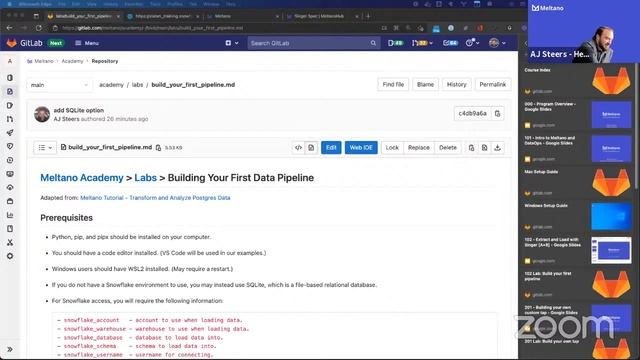Download the file icon
Image resolution: width=640 pixels, height=360 pixels.
click(x=498, y=148)
